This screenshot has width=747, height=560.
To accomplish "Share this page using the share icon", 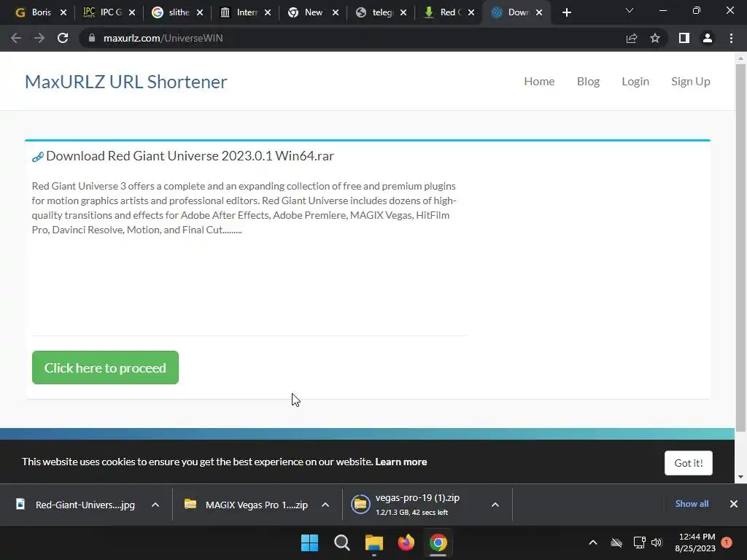I will point(632,38).
